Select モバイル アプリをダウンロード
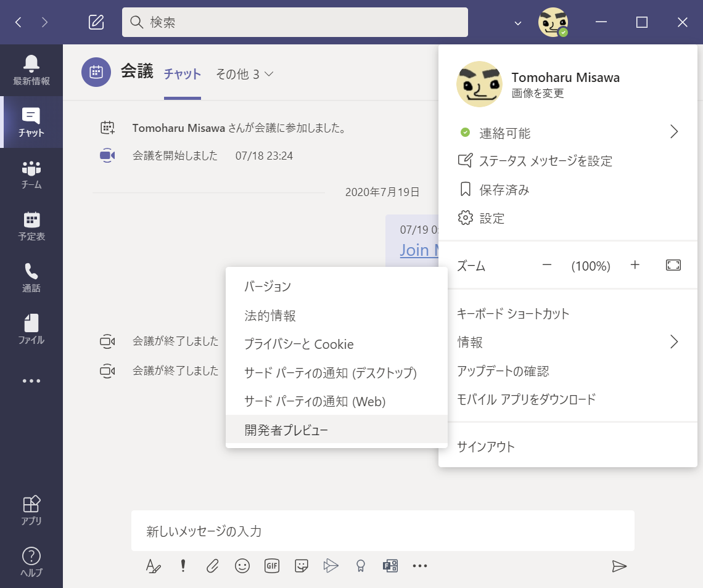Image resolution: width=703 pixels, height=588 pixels. 567,399
